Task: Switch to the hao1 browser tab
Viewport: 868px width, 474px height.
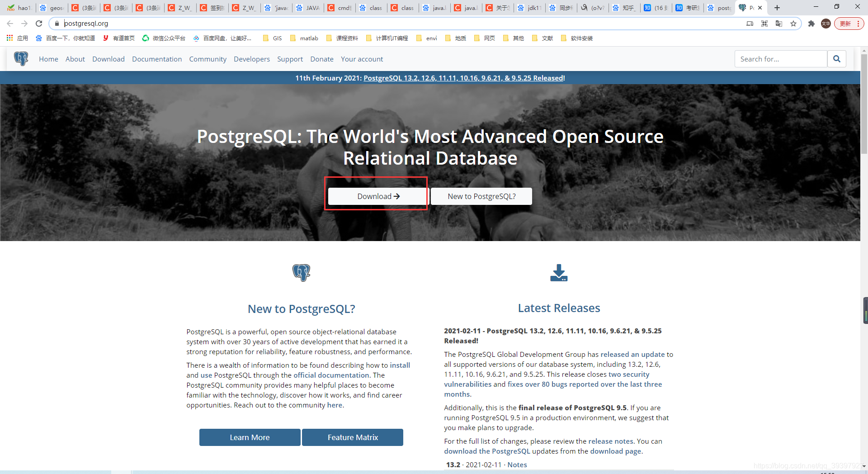Action: (x=19, y=8)
